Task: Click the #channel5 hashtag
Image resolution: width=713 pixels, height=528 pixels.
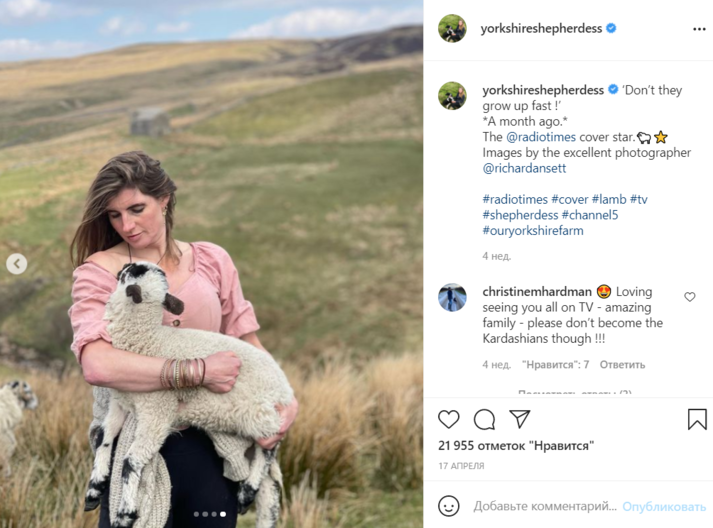Action: (590, 215)
